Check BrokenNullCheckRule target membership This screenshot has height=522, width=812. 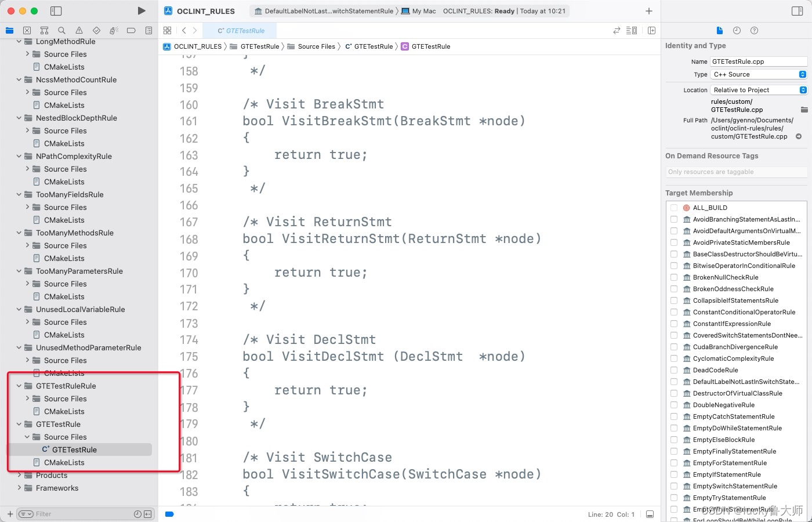[x=674, y=277]
